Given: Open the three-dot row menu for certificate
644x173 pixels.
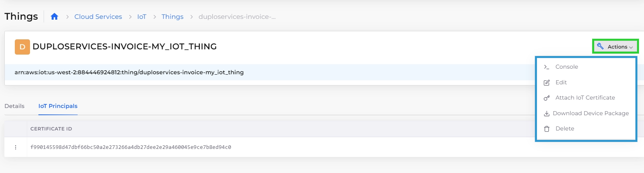Looking at the screenshot, I should point(16,147).
